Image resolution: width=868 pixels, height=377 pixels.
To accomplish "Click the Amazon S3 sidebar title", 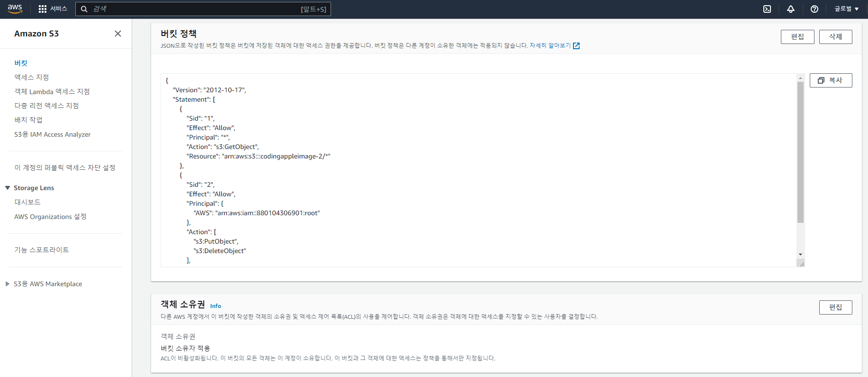I will tap(36, 34).
